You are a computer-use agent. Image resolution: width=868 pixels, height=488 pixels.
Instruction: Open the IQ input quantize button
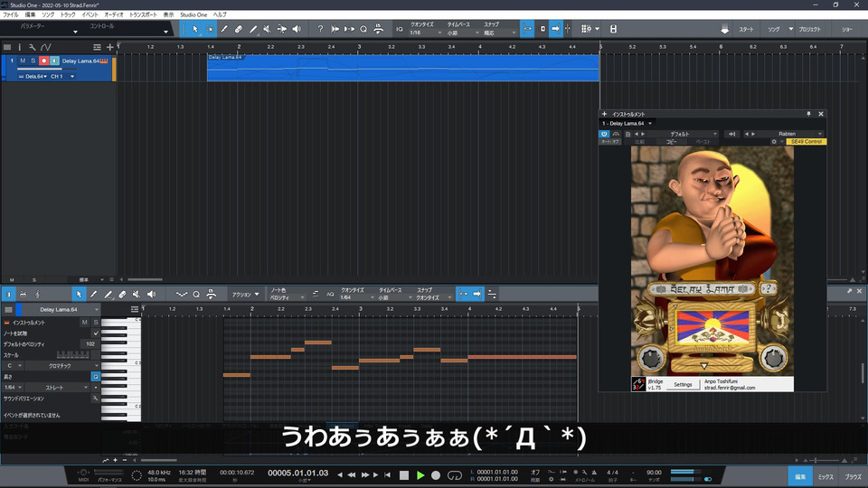pyautogui.click(x=399, y=29)
